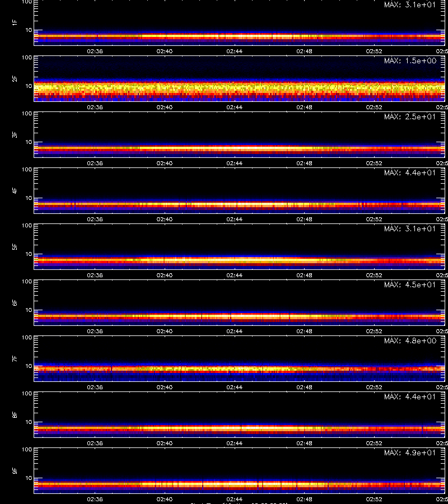
Task: Select the 7F panel axis label
Action: click(15, 359)
